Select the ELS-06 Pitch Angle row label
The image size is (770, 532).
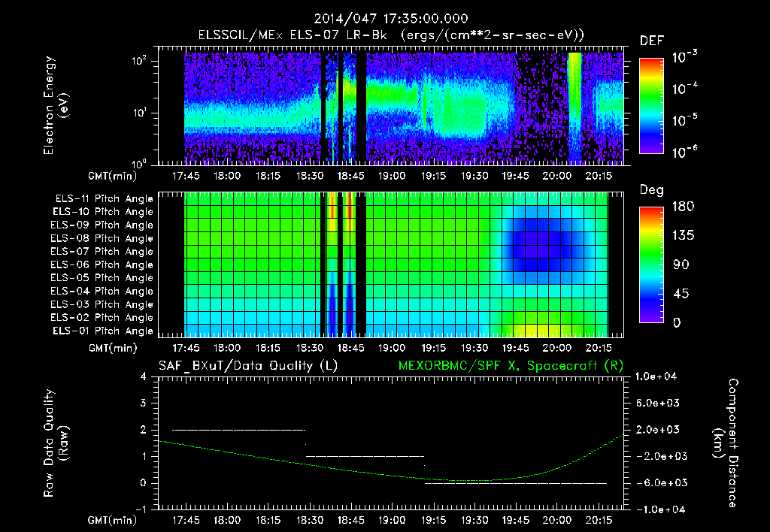point(102,265)
